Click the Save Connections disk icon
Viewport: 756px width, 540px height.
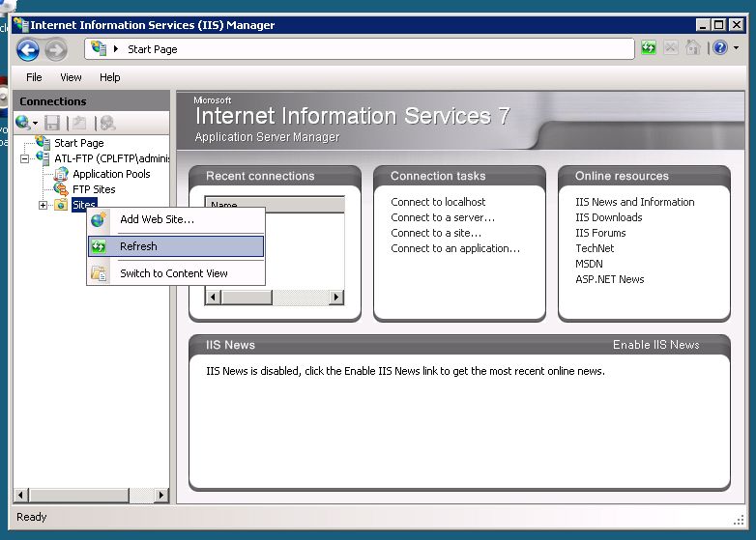[x=52, y=123]
